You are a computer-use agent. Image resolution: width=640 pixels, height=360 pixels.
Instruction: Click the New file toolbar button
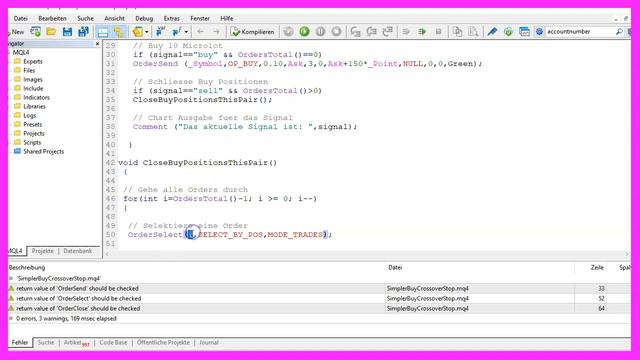point(16,31)
